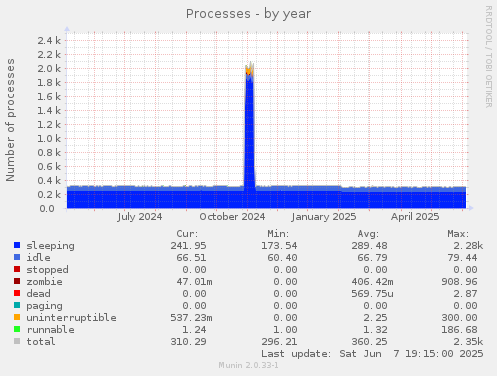
Task: Click the 'Number of processes' axis label
Action: point(10,120)
